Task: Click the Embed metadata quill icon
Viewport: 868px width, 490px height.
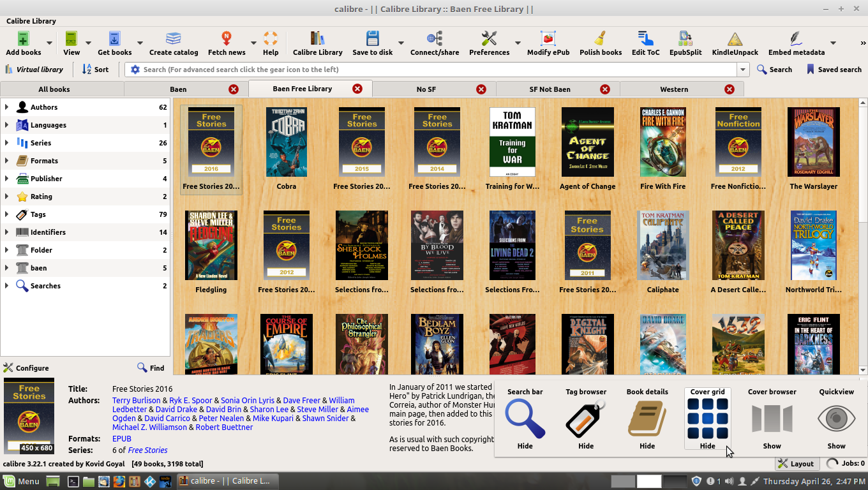Action: coord(797,38)
